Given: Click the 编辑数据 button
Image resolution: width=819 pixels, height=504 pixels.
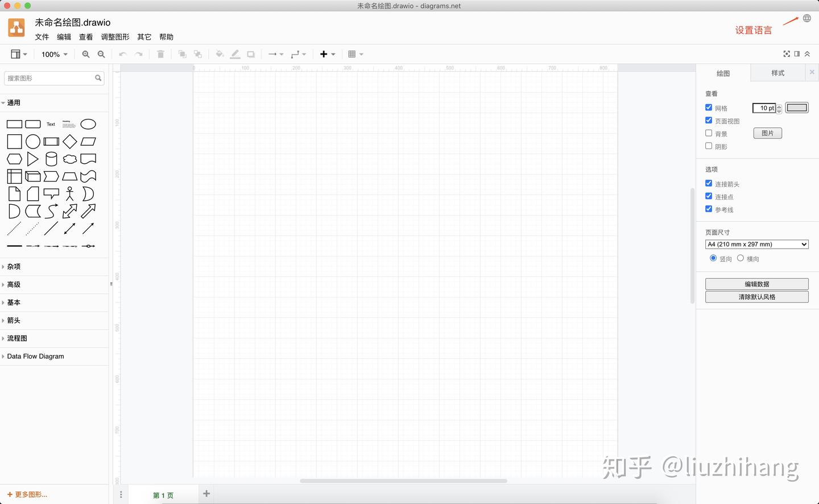Looking at the screenshot, I should click(x=757, y=284).
